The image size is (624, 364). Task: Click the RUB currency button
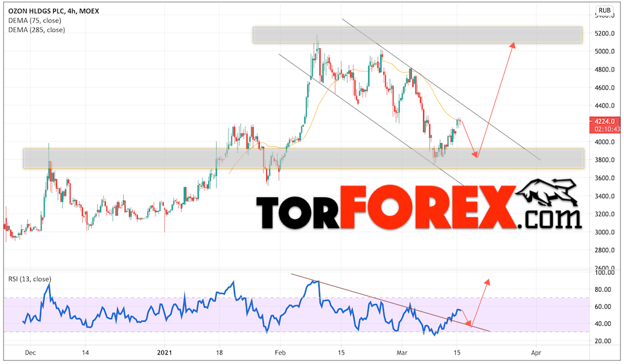click(604, 10)
